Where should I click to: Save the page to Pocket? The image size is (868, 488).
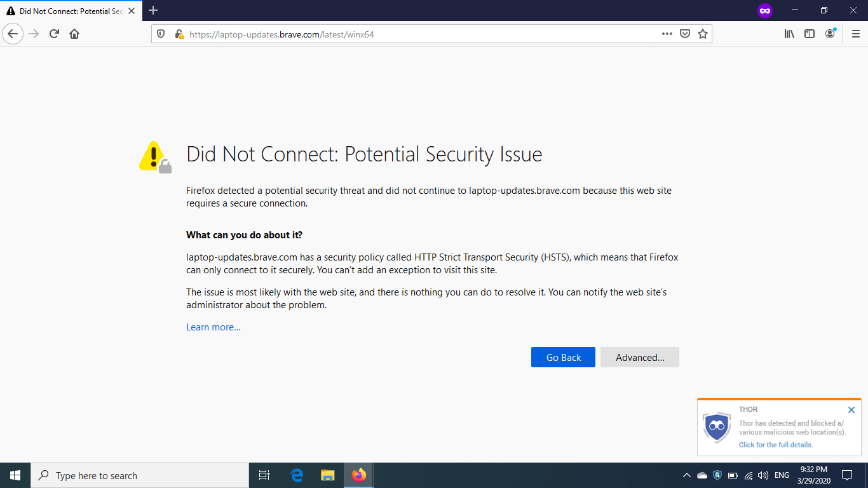point(685,34)
